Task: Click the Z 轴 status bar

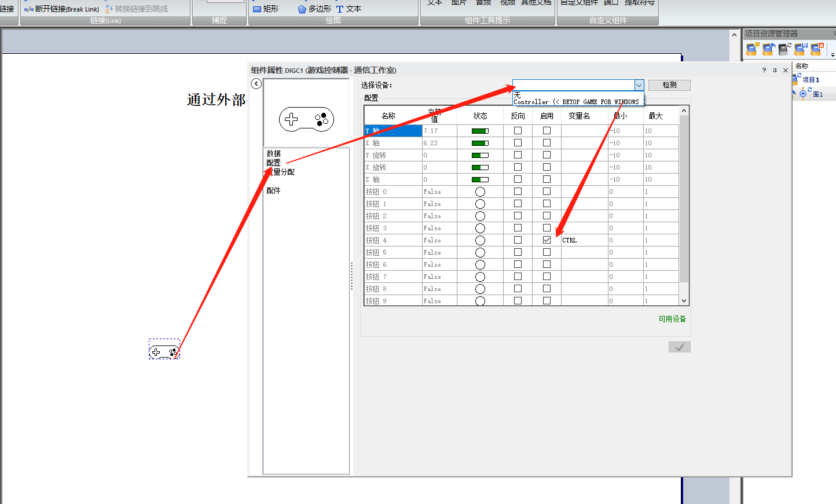Action: pos(480,179)
